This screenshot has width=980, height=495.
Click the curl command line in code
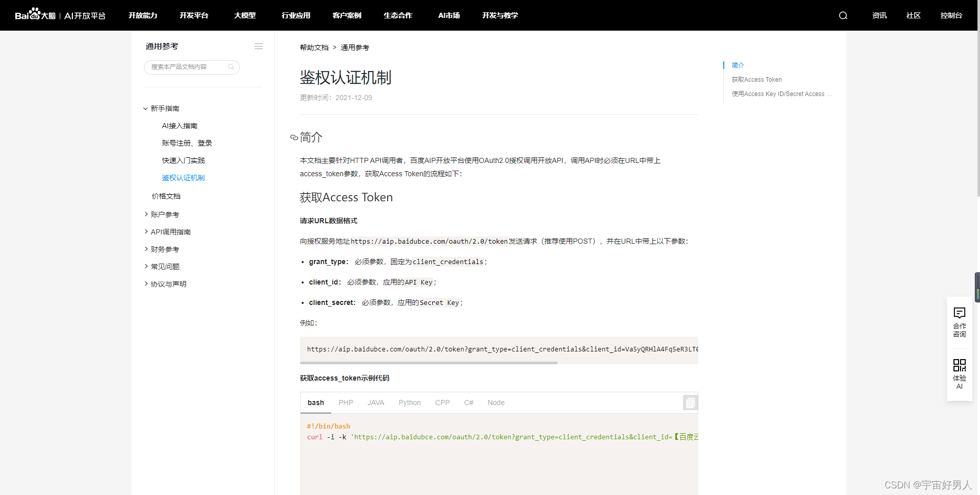[502, 437]
